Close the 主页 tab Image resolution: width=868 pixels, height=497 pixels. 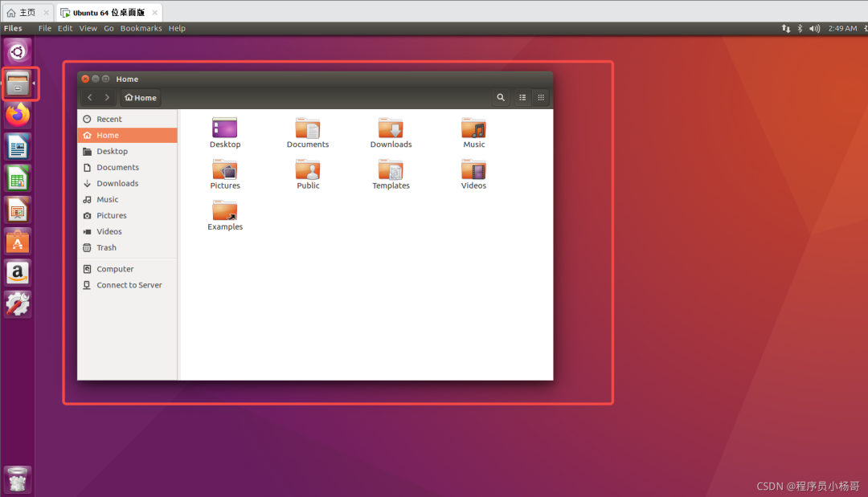(47, 12)
